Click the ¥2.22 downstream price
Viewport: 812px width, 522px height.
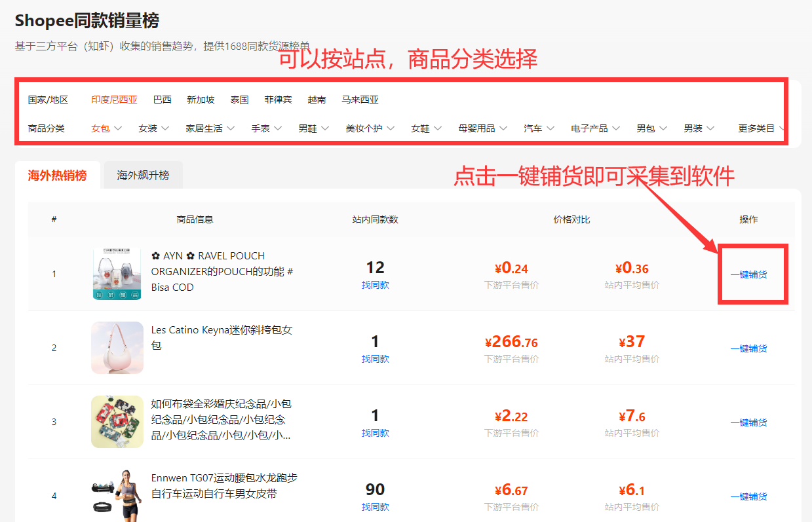point(511,416)
